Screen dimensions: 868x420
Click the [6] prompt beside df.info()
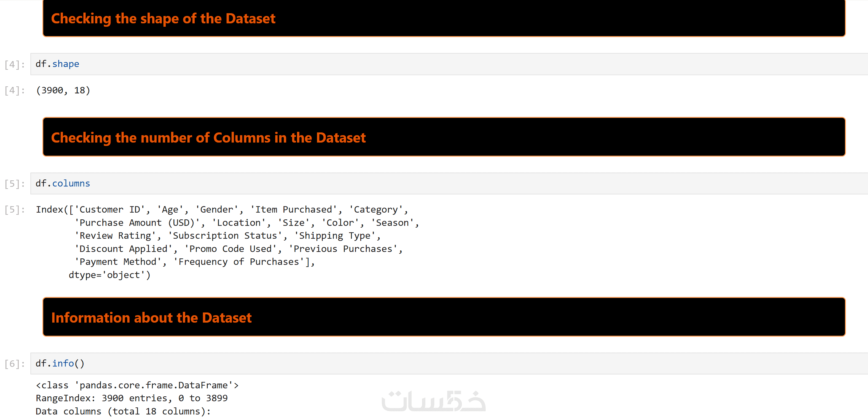pos(15,364)
